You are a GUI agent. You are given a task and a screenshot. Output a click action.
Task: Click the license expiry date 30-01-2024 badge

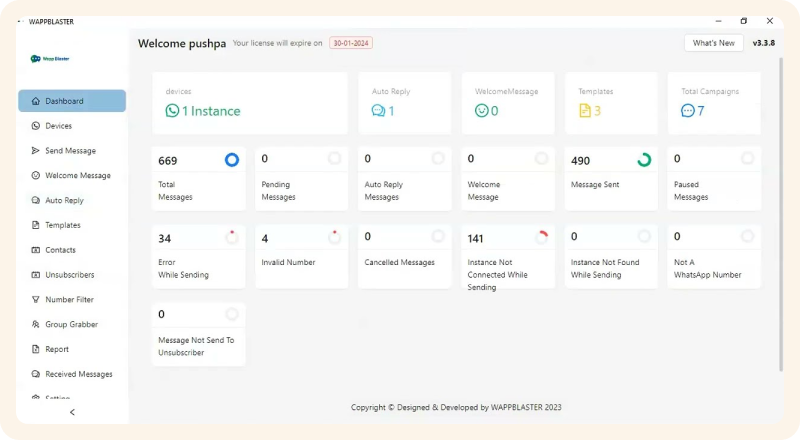pyautogui.click(x=351, y=43)
